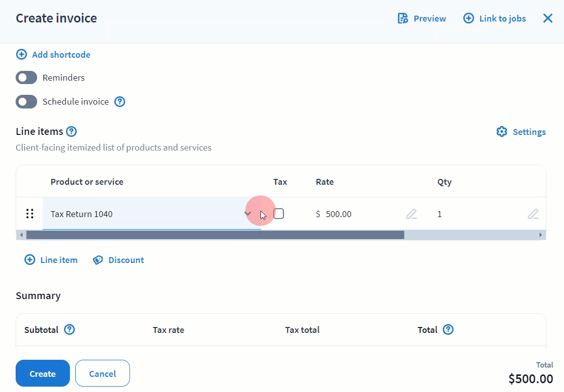
Task: Click the Preview document icon
Action: coord(403,19)
